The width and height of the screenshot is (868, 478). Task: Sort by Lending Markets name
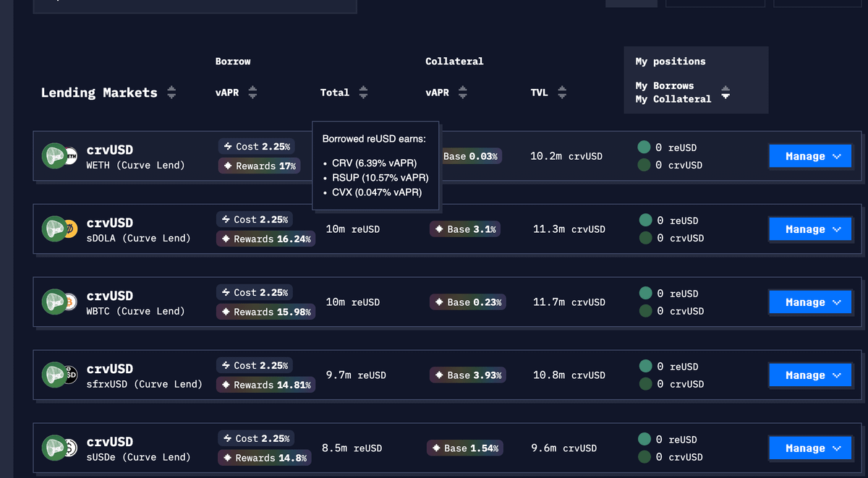171,93
